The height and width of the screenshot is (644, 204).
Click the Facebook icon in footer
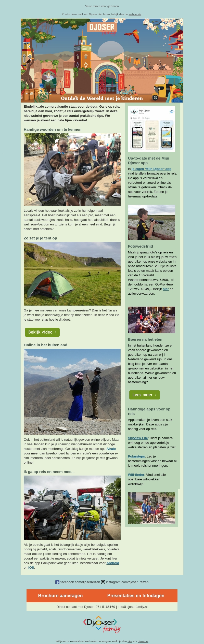coord(57,582)
